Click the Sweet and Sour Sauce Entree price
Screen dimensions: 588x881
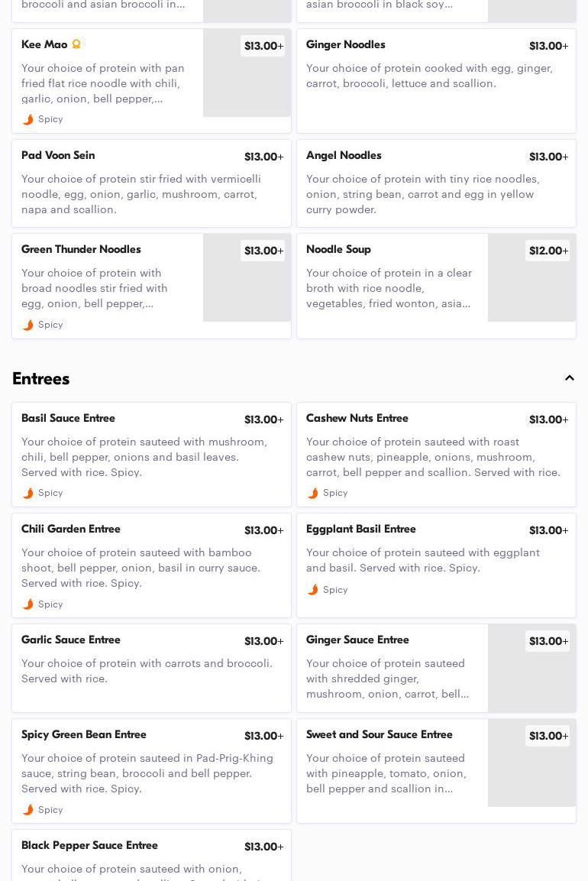point(548,736)
